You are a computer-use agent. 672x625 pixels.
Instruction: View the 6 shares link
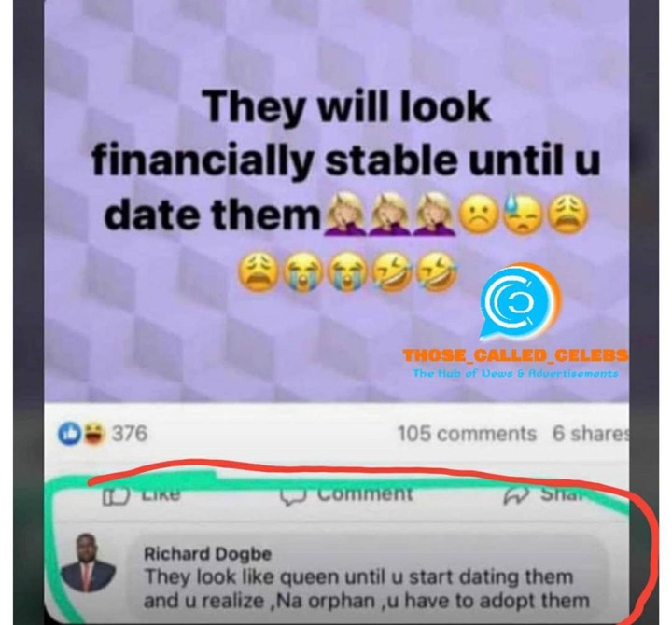(591, 434)
